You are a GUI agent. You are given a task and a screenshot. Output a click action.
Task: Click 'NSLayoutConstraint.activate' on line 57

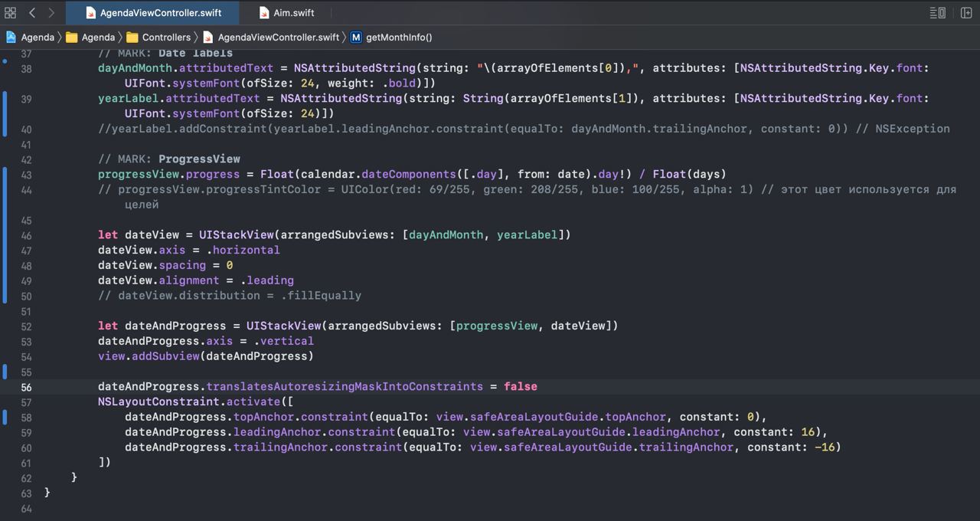coord(188,401)
